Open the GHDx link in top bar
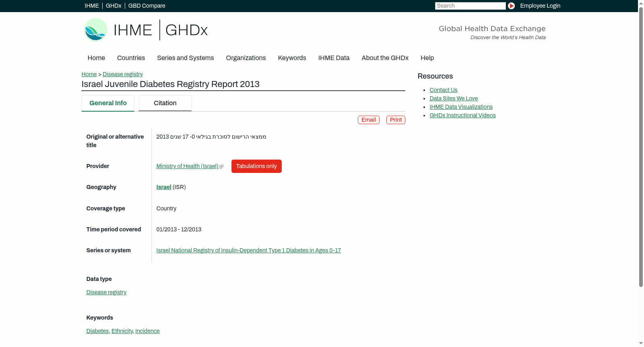 (114, 6)
